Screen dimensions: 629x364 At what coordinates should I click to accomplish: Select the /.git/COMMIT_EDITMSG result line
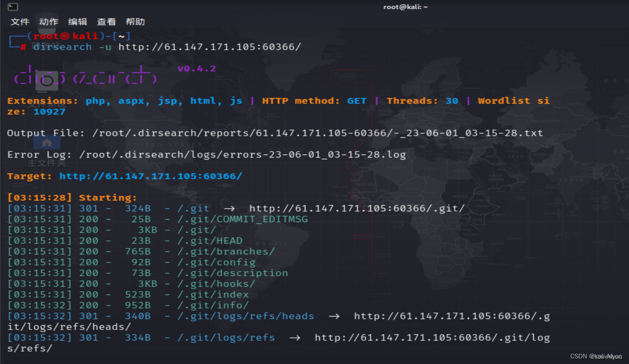click(x=158, y=219)
